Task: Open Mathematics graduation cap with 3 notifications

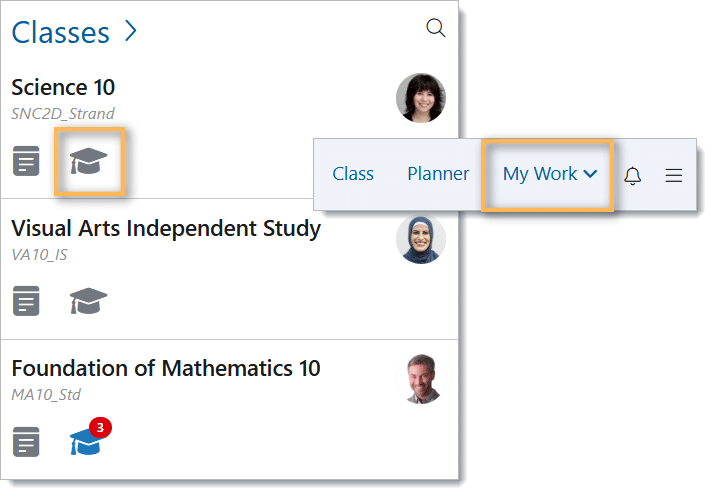Action: click(88, 441)
